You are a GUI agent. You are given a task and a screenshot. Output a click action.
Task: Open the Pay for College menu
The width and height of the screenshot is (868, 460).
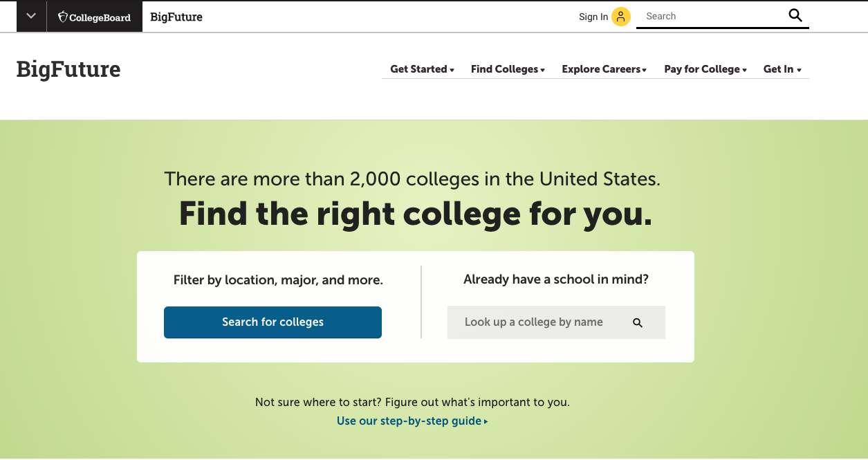point(705,69)
